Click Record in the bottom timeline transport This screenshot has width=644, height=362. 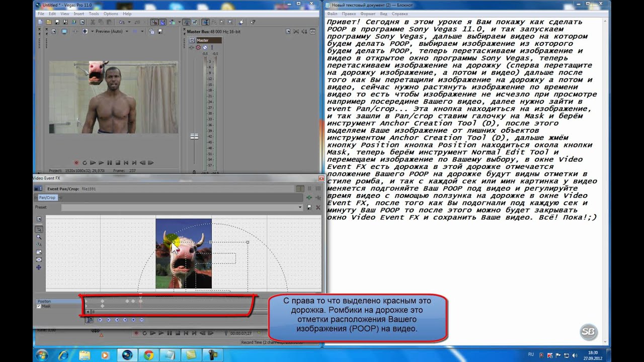(136, 333)
